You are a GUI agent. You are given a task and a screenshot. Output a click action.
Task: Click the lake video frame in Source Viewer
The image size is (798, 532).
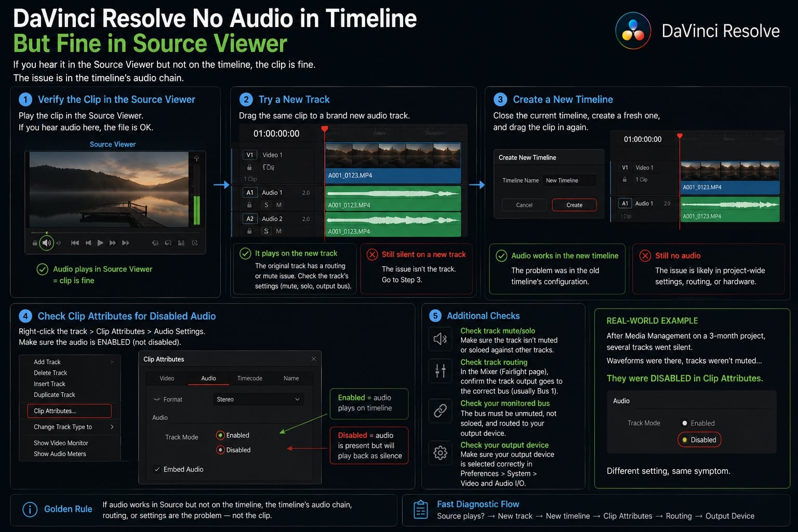click(109, 190)
